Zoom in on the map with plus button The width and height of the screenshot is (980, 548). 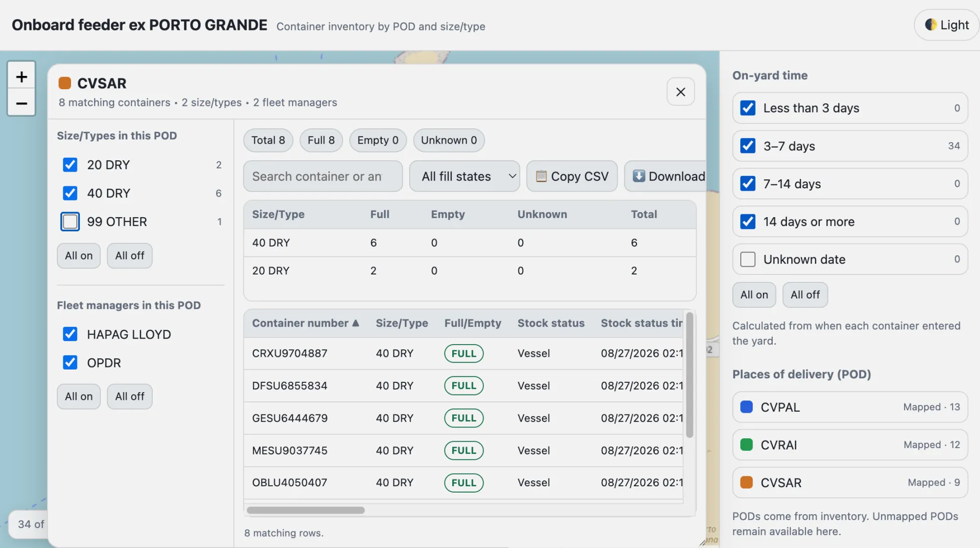pos(21,76)
